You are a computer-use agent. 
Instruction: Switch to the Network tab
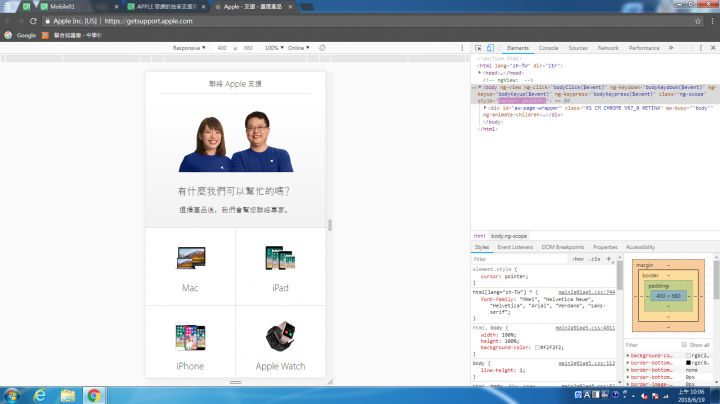click(608, 48)
